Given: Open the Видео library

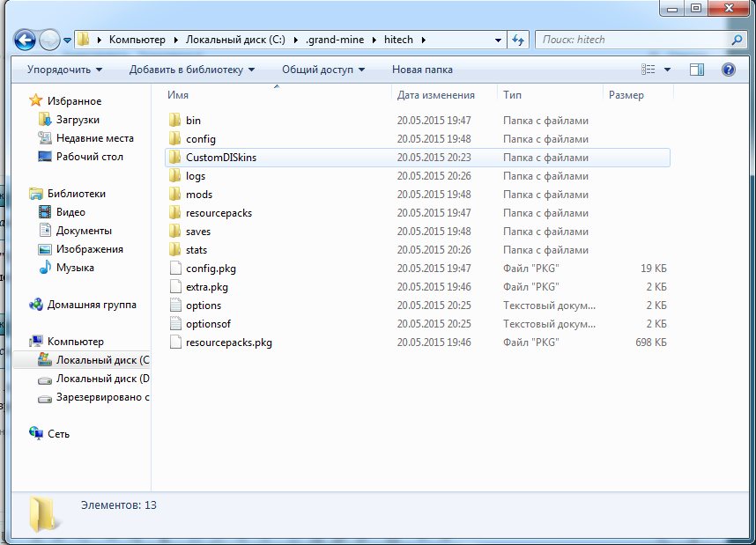Looking at the screenshot, I should pyautogui.click(x=62, y=212).
